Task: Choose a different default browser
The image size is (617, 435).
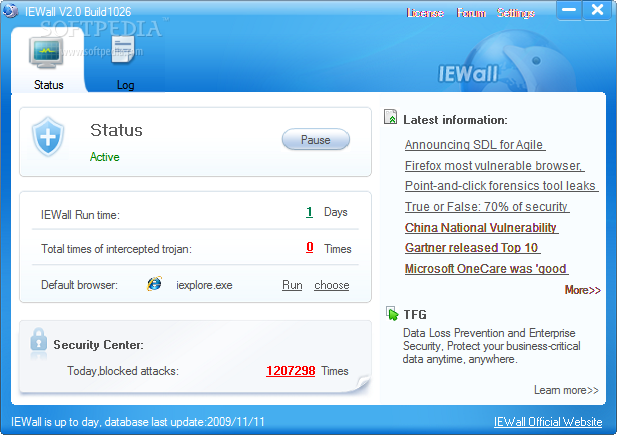Action: pos(332,285)
